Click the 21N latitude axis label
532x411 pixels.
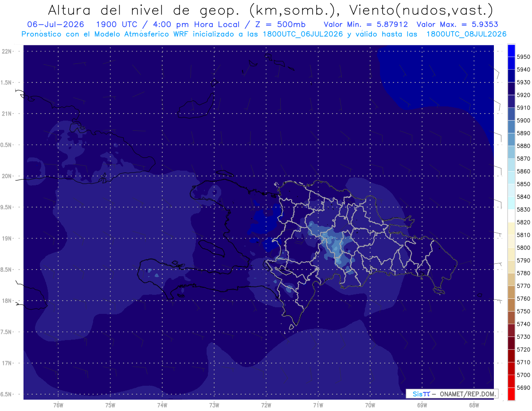click(8, 114)
